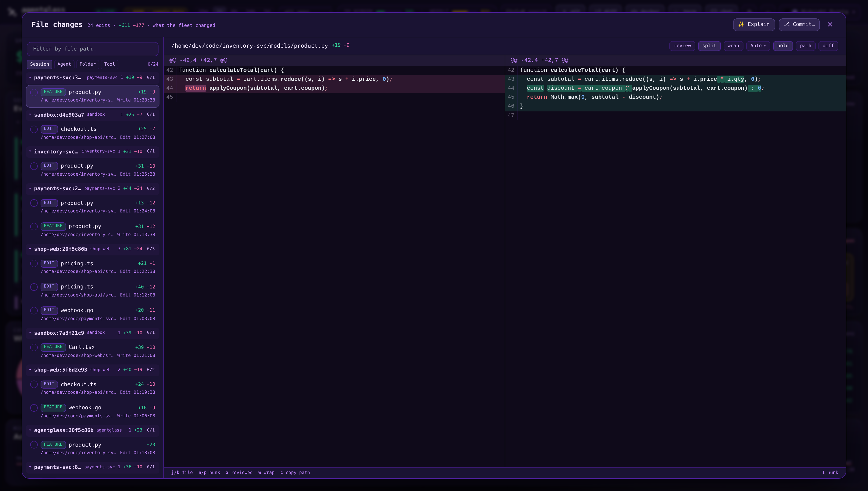Open Cart.tsx +39 −10 change
Image resolution: width=868 pixels, height=491 pixels.
point(93,351)
